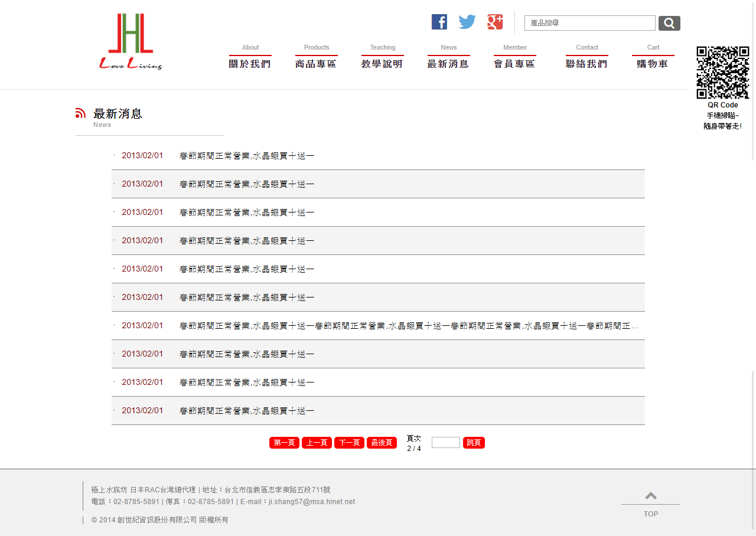Go to next page with 下一頁

coord(349,443)
